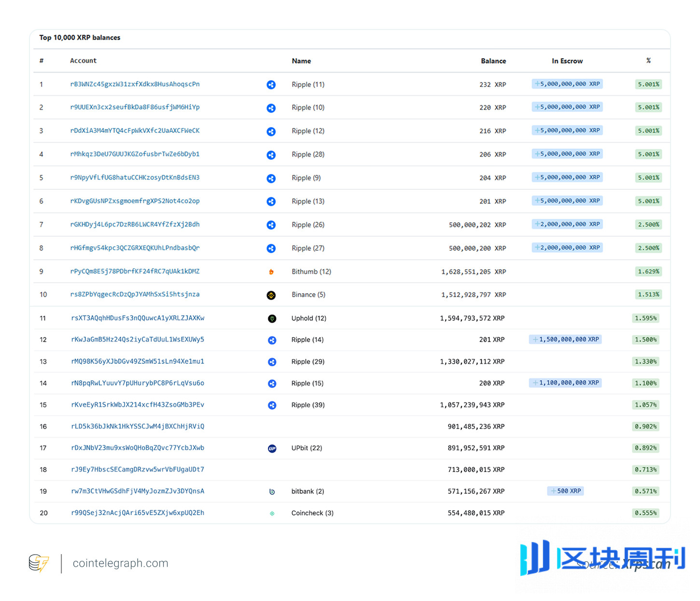Open account rs8ZPbYqgecRcDzQpJYAMhSxSi5htsjnza
The height and width of the screenshot is (601, 700).
(135, 294)
